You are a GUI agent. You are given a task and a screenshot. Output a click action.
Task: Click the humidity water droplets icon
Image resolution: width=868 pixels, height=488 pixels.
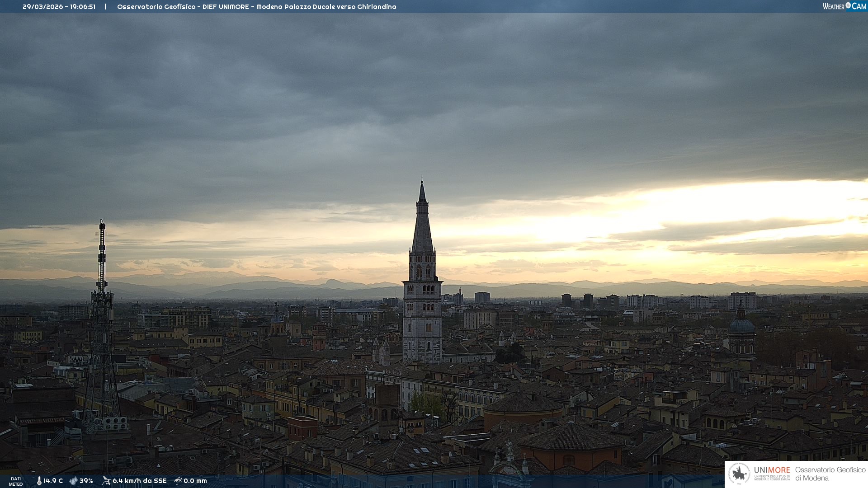pos(73,481)
